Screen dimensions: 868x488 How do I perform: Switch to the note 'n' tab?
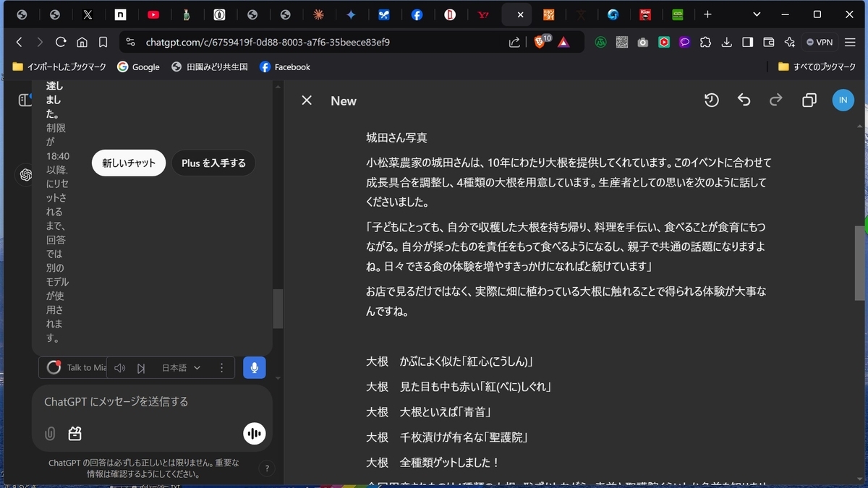pos(121,14)
